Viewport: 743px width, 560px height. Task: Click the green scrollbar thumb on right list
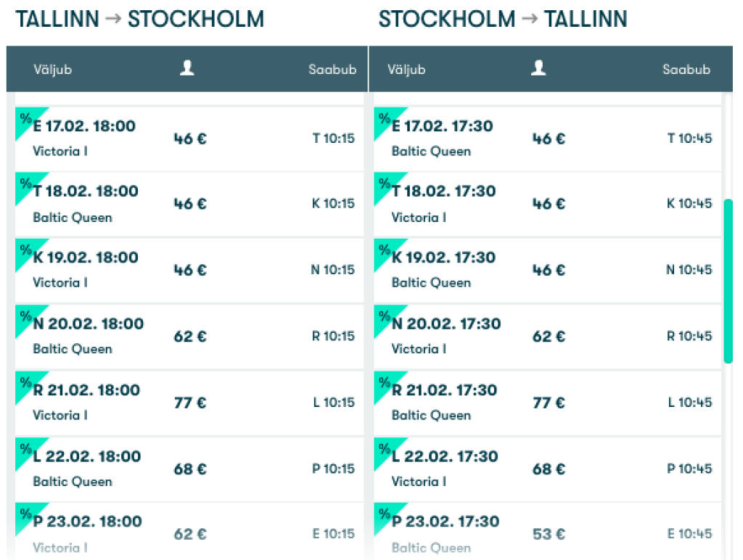[x=728, y=280]
